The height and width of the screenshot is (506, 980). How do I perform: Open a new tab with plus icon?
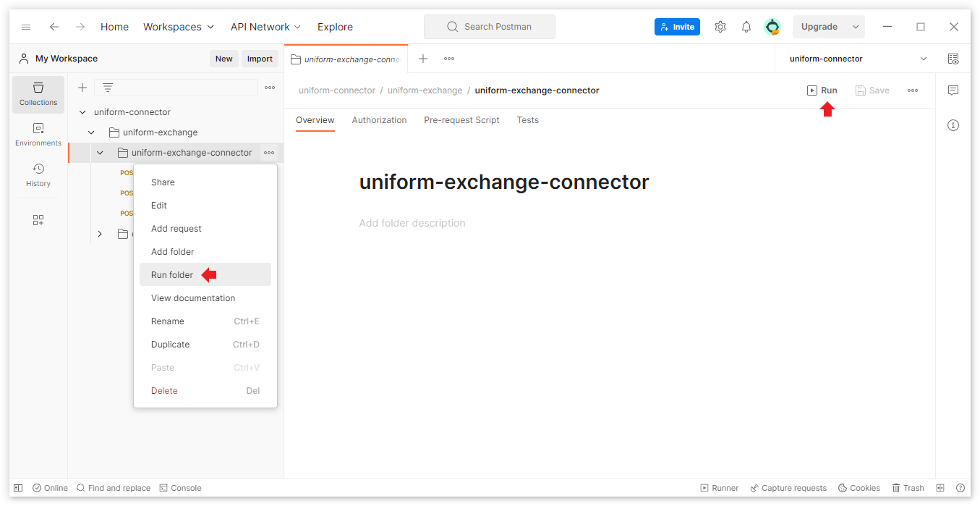pyautogui.click(x=423, y=59)
